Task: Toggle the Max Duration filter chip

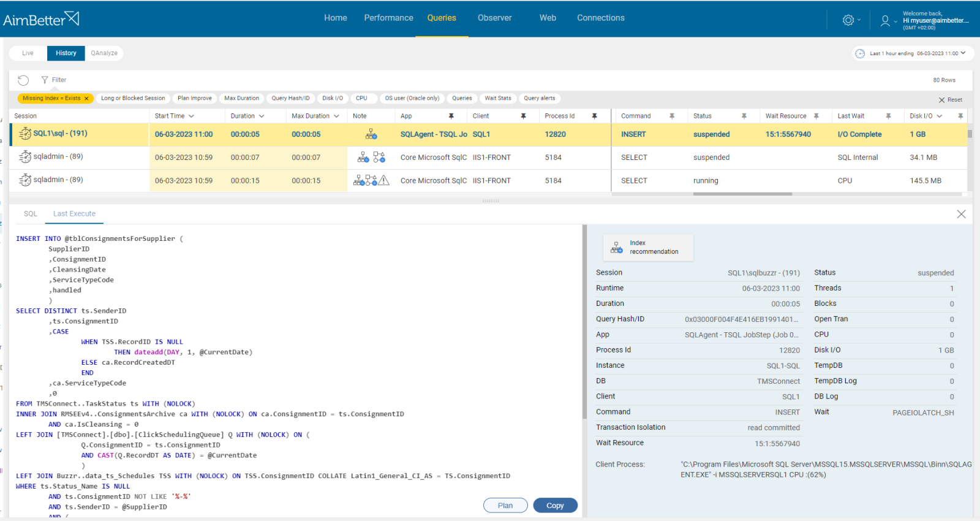Action: (x=242, y=98)
